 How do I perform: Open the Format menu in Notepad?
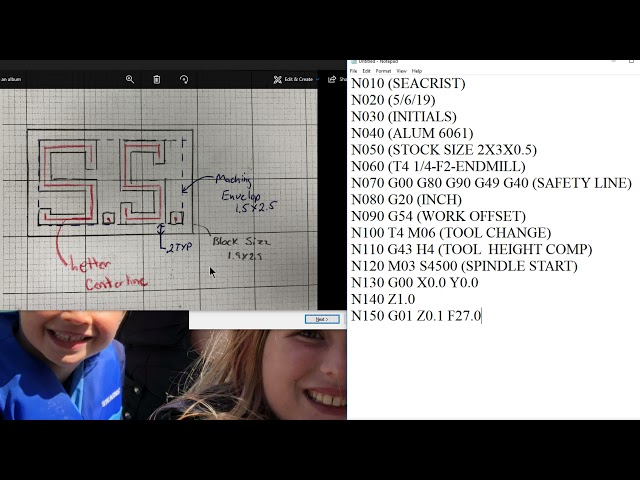click(383, 71)
